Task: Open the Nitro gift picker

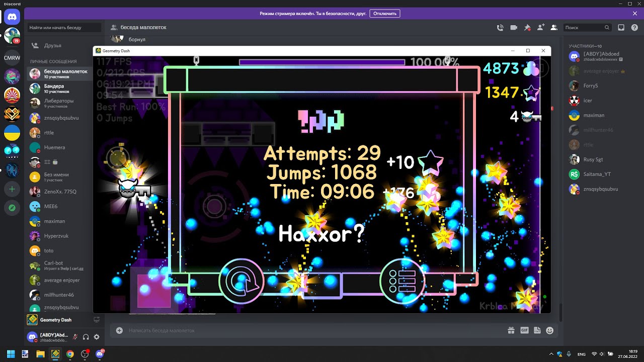Action: point(511,330)
